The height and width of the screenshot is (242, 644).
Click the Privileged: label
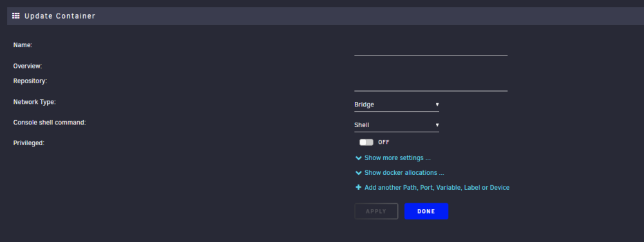[29, 143]
